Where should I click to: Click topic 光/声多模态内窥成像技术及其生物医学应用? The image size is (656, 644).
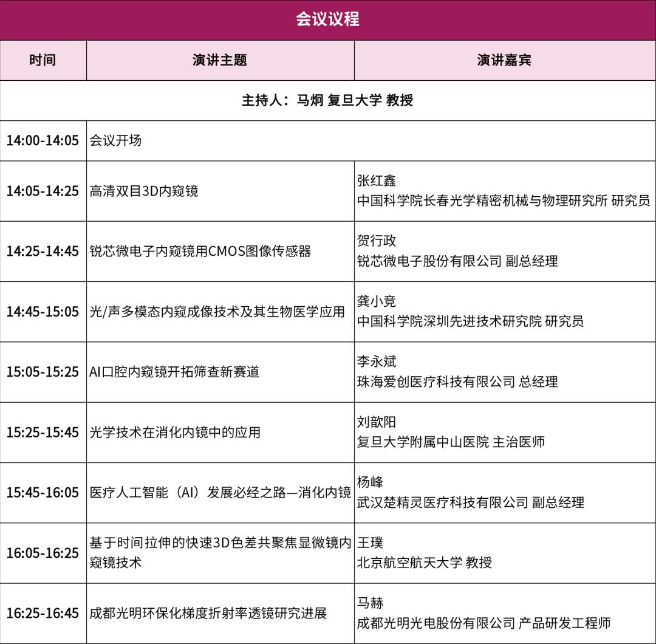217,312
